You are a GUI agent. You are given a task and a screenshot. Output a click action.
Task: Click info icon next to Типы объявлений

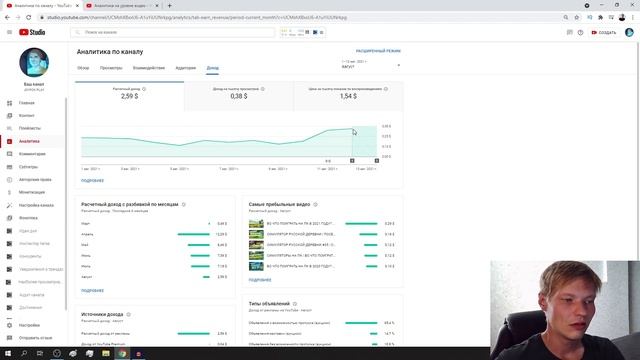pos(295,304)
